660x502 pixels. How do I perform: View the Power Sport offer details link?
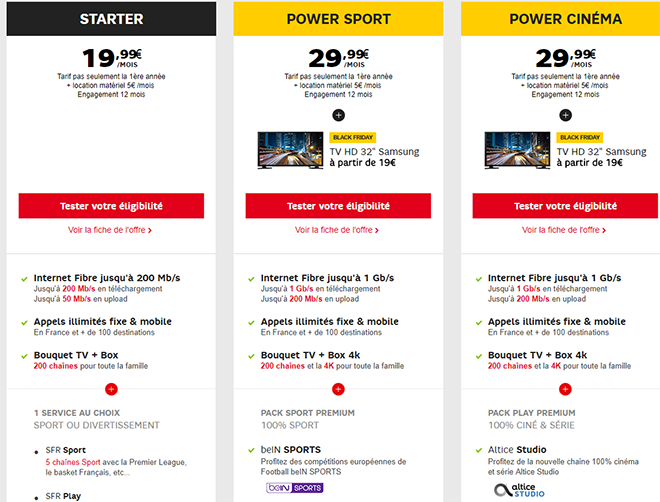[338, 230]
